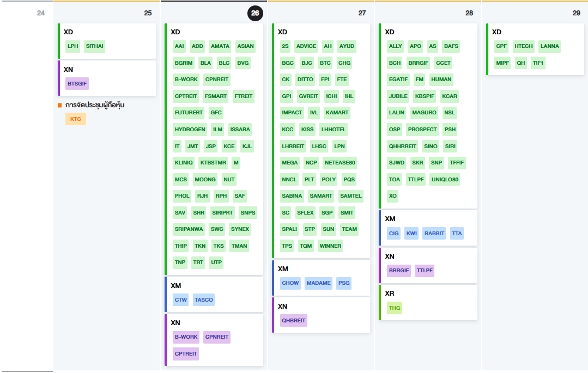Select the EGATIF ticker tag
This screenshot has height=373, width=588.
398,80
